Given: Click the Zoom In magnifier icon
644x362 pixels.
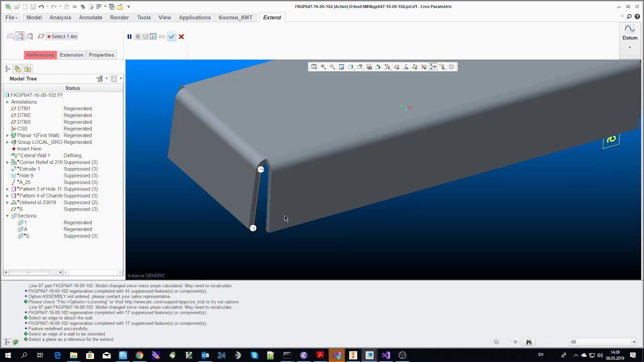Looking at the screenshot, I should tap(323, 67).
